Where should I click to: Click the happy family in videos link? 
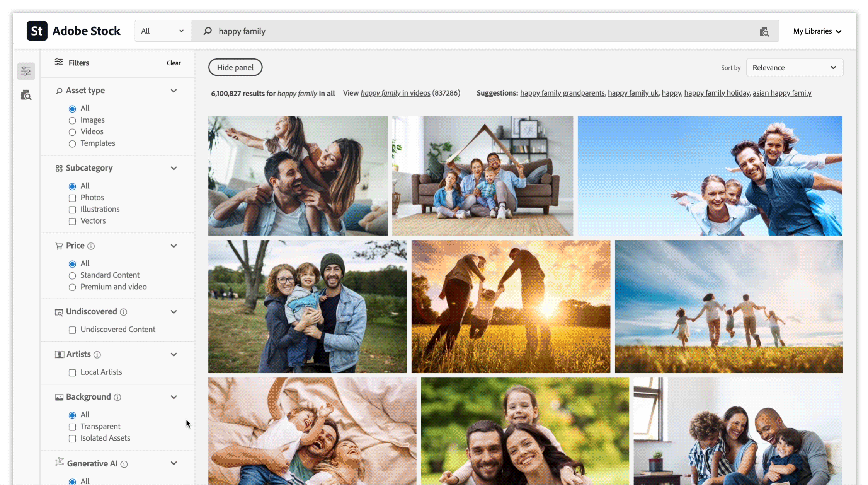point(395,93)
